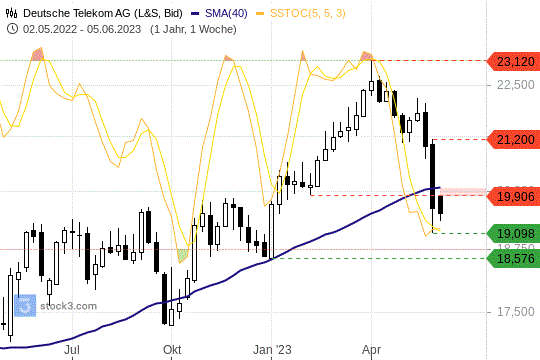This screenshot has width=540, height=360.
Task: Click the red 19,906 price marker
Action: point(513,196)
